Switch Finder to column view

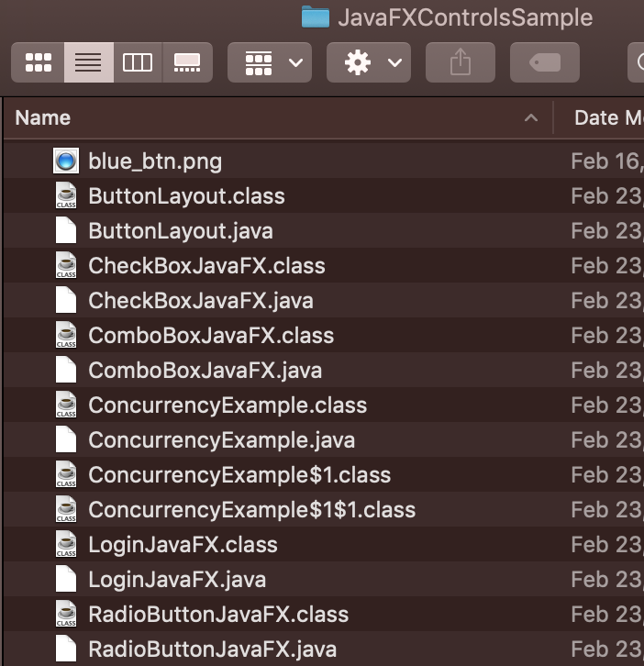pyautogui.click(x=138, y=62)
